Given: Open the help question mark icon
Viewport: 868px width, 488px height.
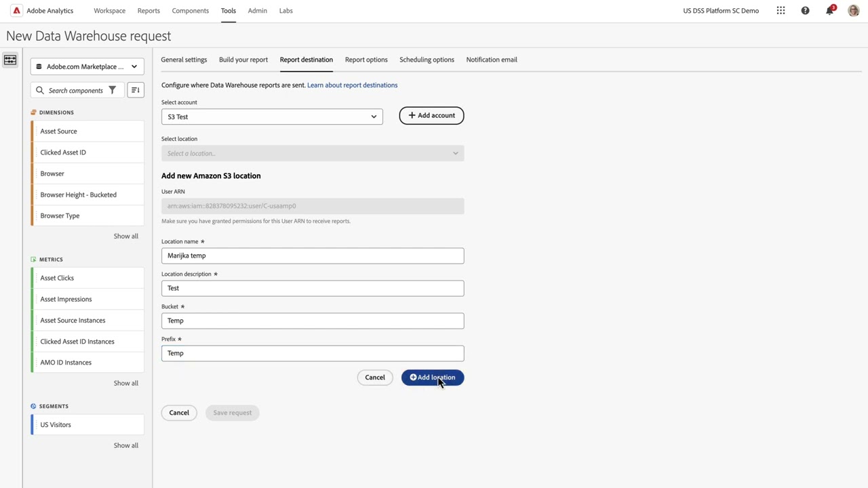Looking at the screenshot, I should pyautogui.click(x=805, y=11).
